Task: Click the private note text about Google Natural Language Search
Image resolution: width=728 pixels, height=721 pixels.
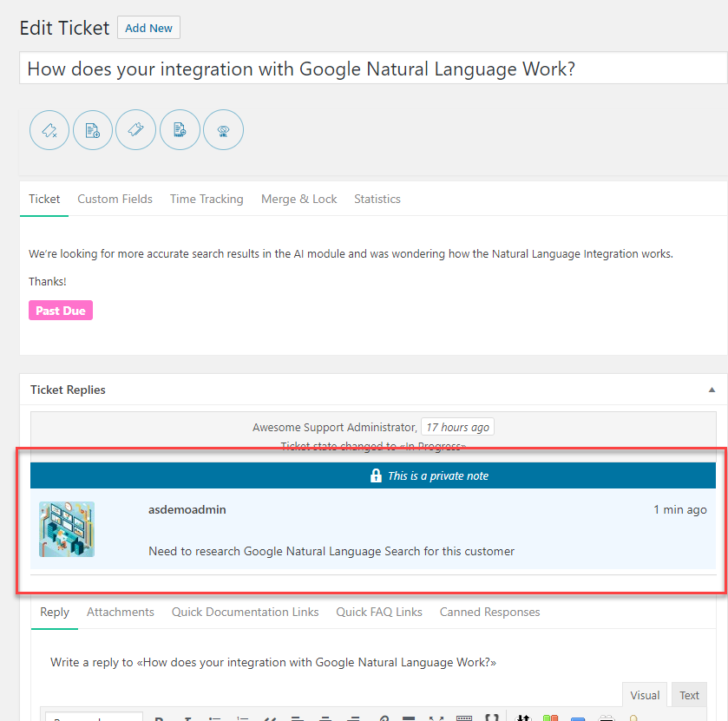Action: (x=331, y=551)
